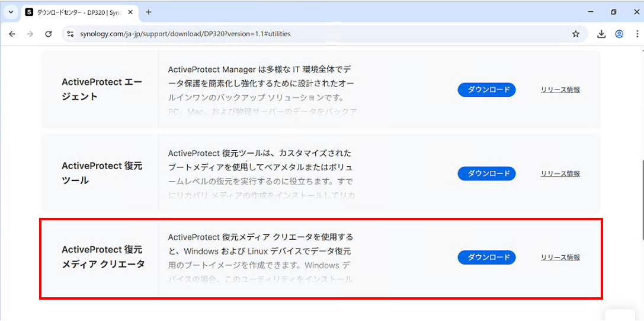
Task: Click the browser forward arrow
Action: (30, 34)
